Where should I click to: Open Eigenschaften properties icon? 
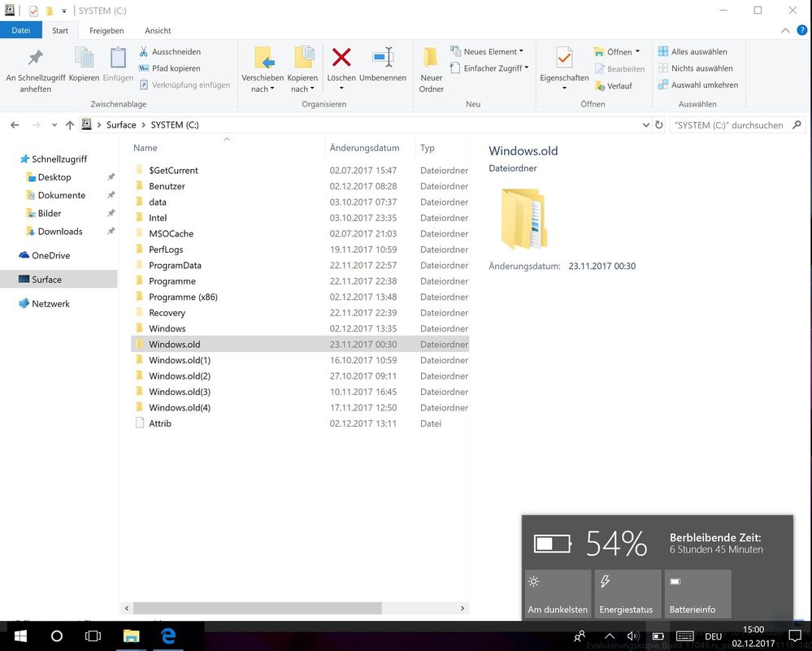point(564,58)
